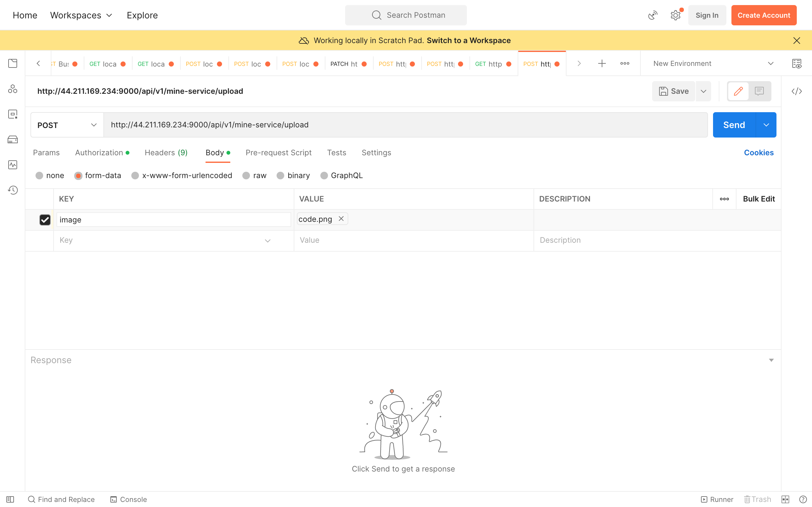Open the Pre-request Script tab
The height and width of the screenshot is (507, 812).
278,153
